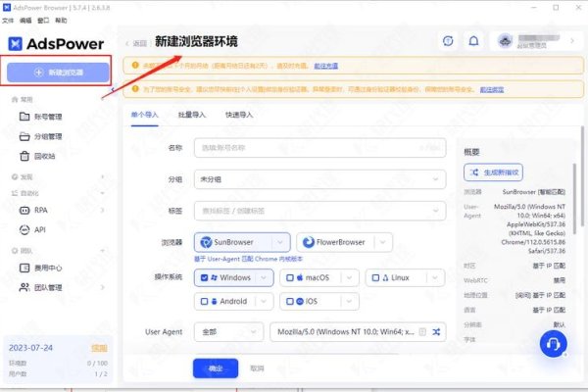Toggle the macOS checkbox

[290, 278]
